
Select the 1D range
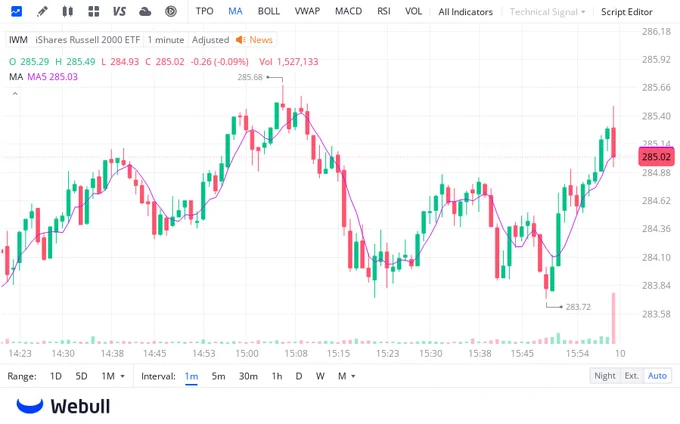56,376
